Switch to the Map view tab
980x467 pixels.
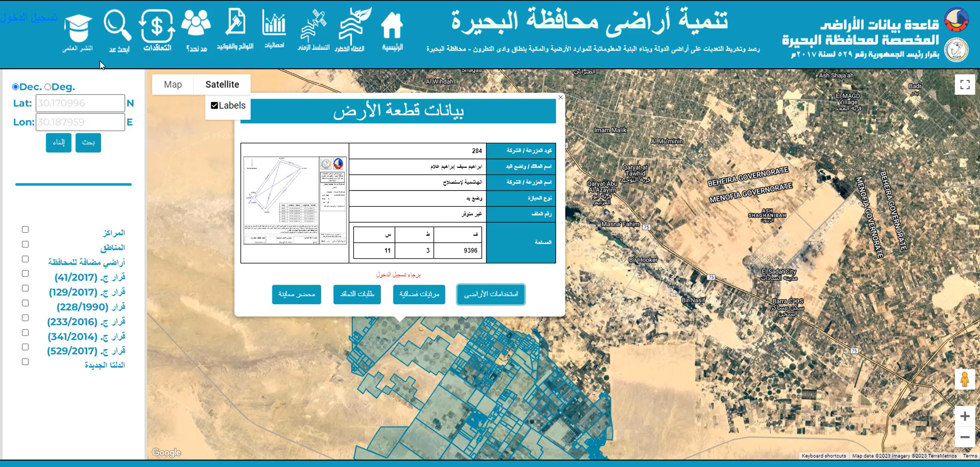[173, 84]
